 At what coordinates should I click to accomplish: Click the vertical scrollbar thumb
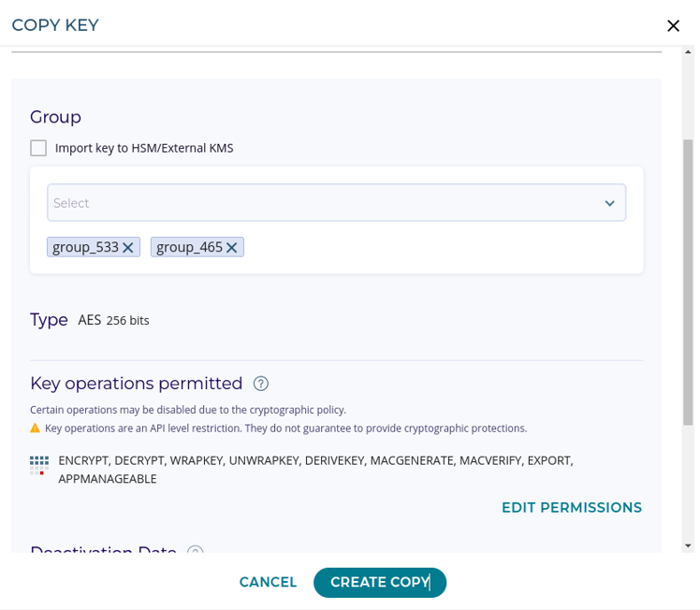(688, 281)
